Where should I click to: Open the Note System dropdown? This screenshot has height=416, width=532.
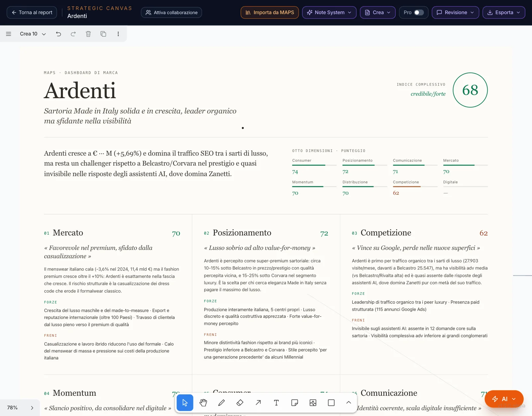coord(329,12)
